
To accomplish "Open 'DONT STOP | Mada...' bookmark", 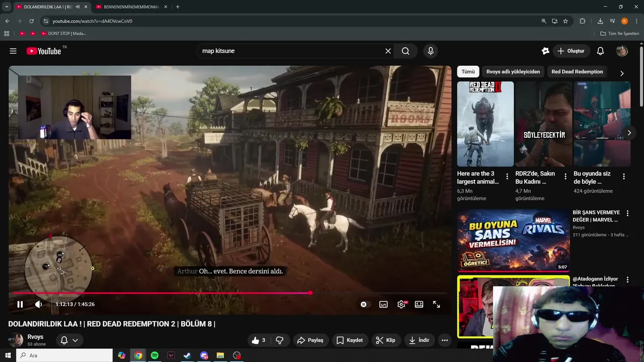I will coord(63,33).
